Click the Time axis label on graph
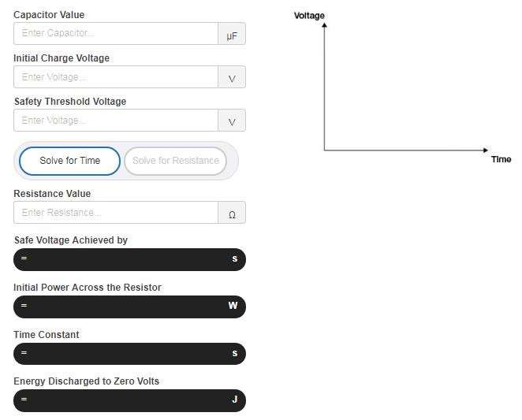Viewport: 522px width, 420px height. click(x=501, y=159)
